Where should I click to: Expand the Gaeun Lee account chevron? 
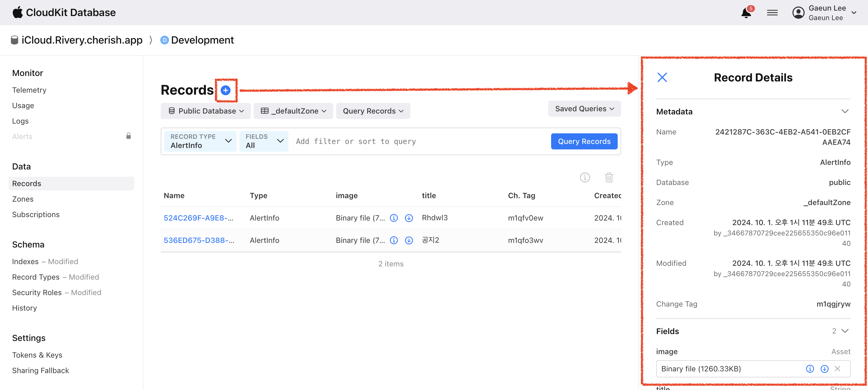[x=854, y=13]
